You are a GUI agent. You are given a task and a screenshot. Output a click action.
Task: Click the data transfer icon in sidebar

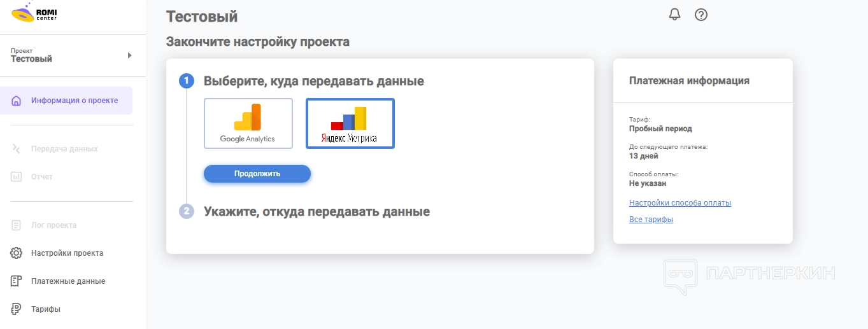tap(17, 149)
